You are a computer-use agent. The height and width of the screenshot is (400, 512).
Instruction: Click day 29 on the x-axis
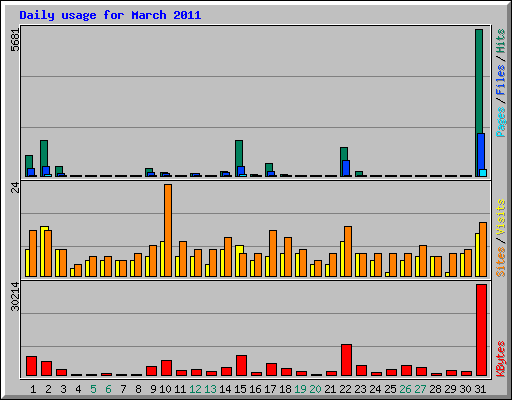pos(450,389)
